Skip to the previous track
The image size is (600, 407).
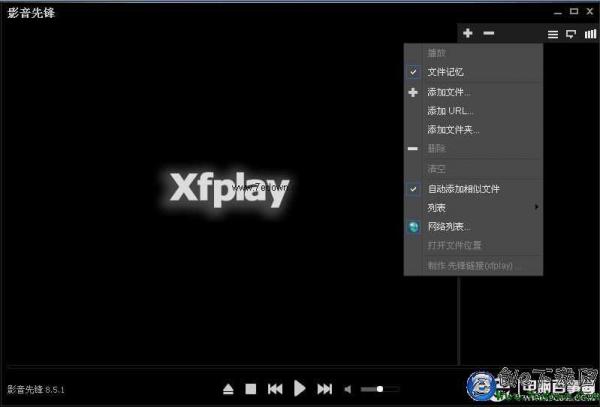(275, 389)
